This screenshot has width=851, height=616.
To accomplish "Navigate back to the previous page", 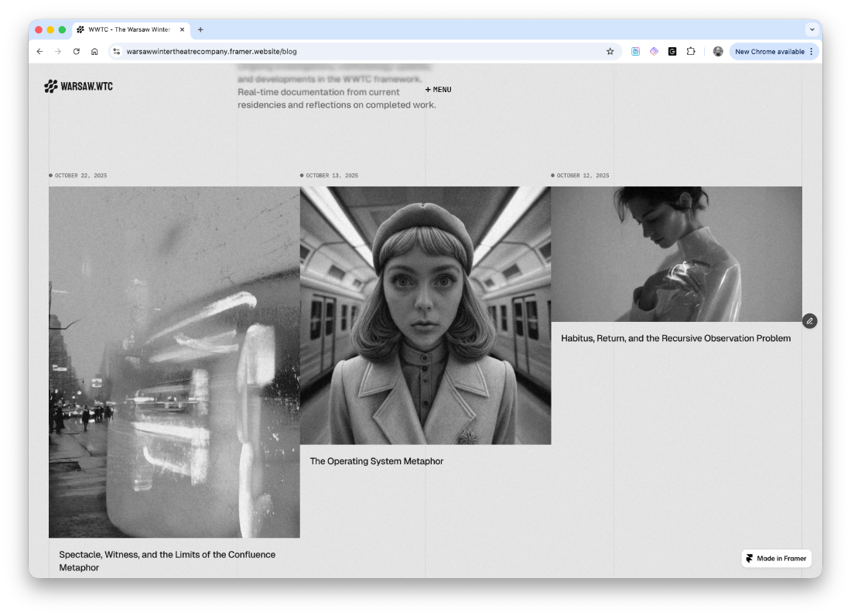I will tap(39, 52).
